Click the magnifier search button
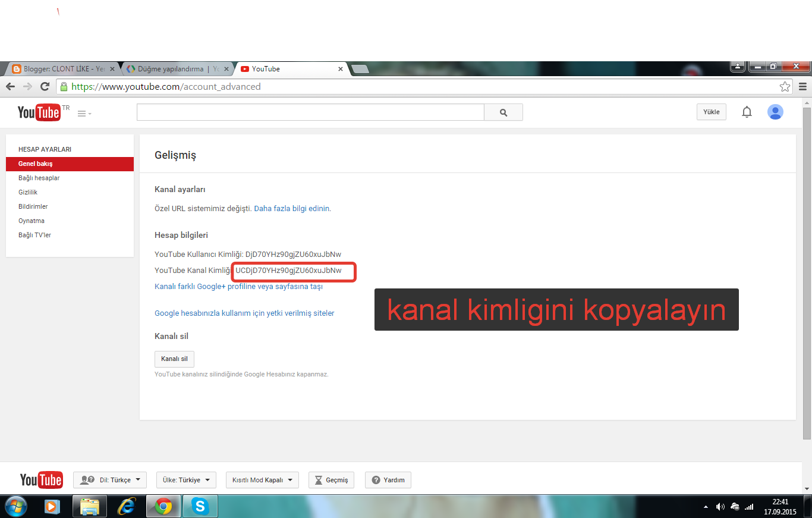Viewport: 812px width, 518px height. point(503,112)
